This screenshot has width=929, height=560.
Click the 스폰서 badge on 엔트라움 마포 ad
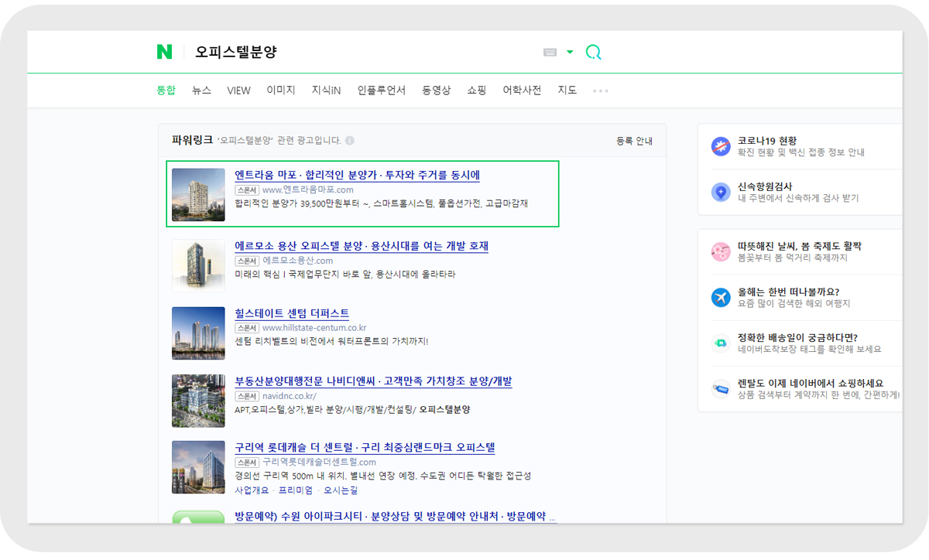point(247,190)
